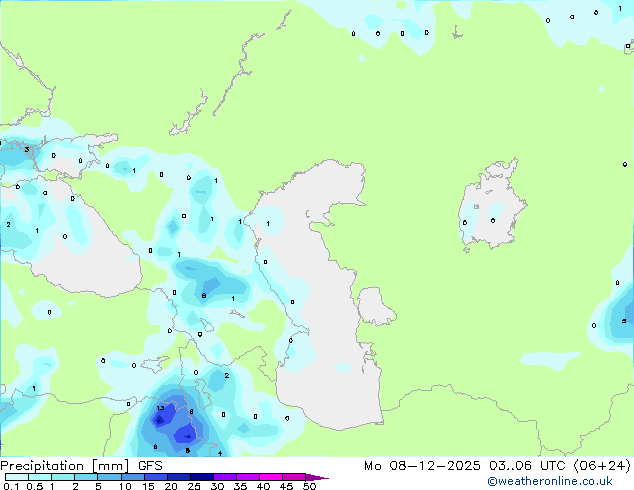Open the weatheronline.co.uk copyright link

[x=550, y=481]
